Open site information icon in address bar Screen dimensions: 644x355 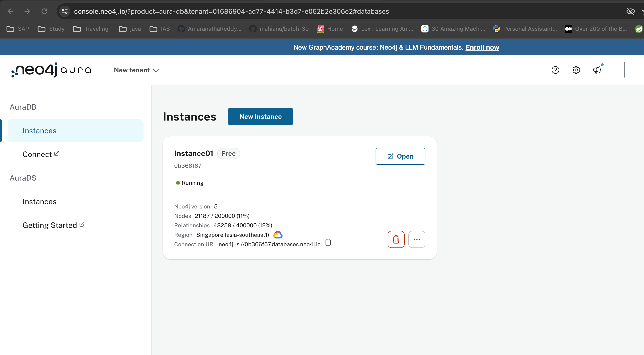pyautogui.click(x=65, y=11)
